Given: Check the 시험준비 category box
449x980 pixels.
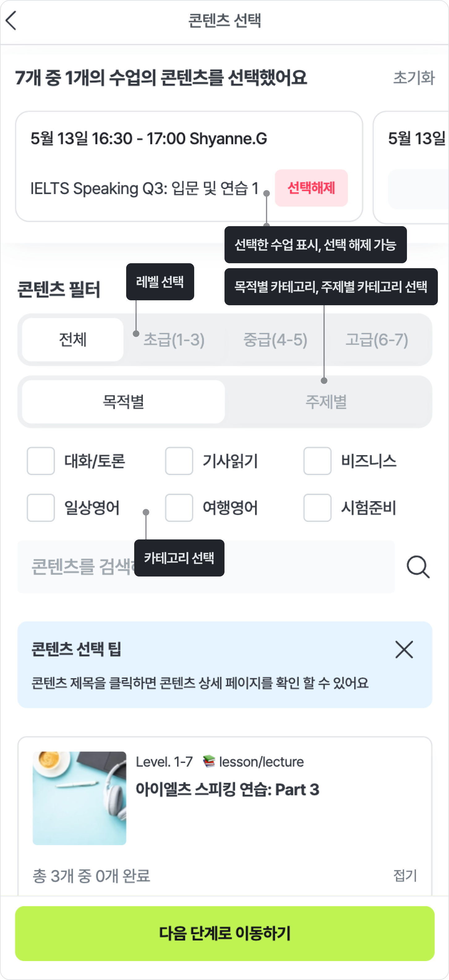Looking at the screenshot, I should [317, 508].
